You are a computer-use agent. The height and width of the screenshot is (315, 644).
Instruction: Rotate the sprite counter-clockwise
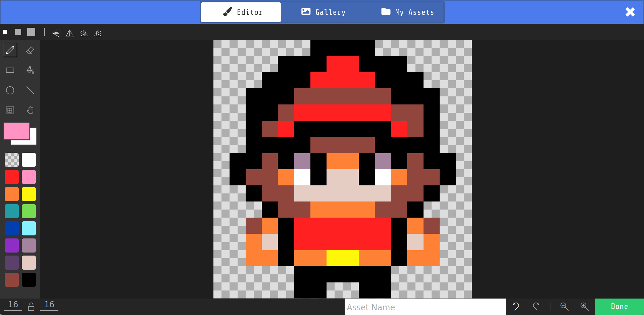coord(98,33)
